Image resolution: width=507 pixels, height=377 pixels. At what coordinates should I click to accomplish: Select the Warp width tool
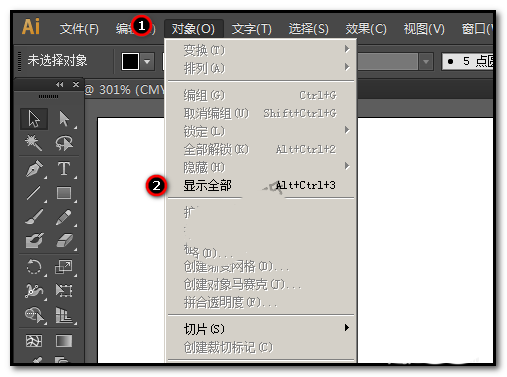click(x=34, y=291)
